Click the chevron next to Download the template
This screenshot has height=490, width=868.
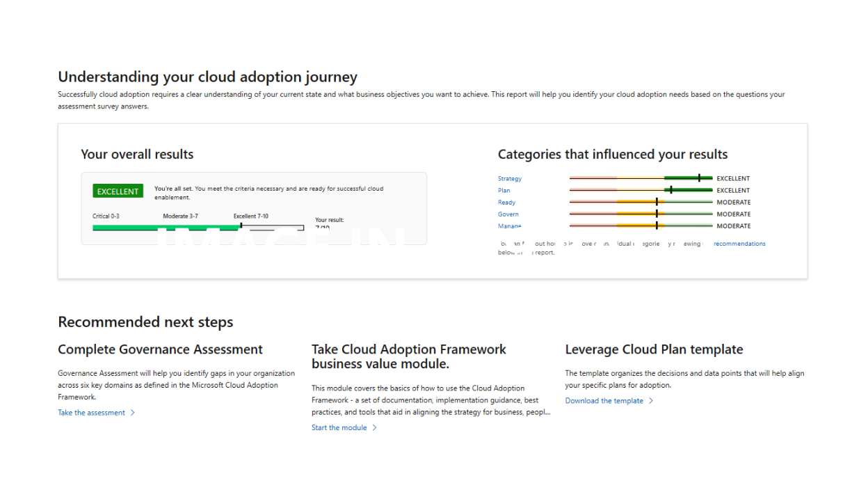click(x=651, y=401)
